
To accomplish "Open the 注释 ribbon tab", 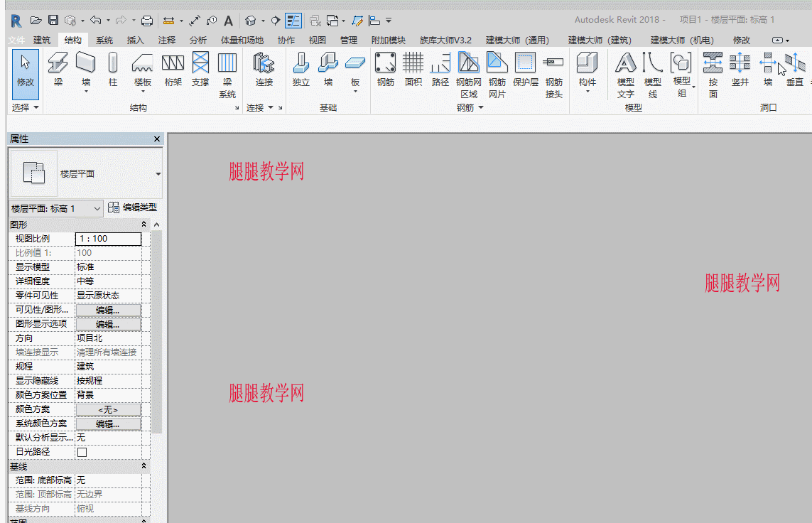I will pos(167,41).
